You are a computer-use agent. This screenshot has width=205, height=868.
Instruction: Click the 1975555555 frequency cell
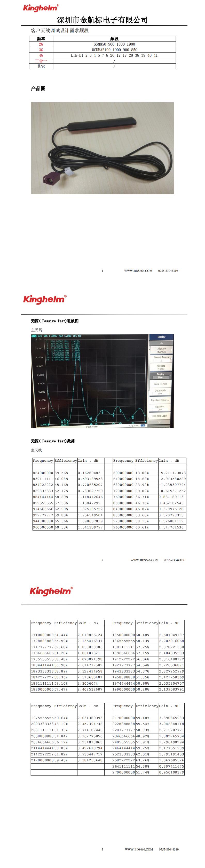tap(42, 718)
